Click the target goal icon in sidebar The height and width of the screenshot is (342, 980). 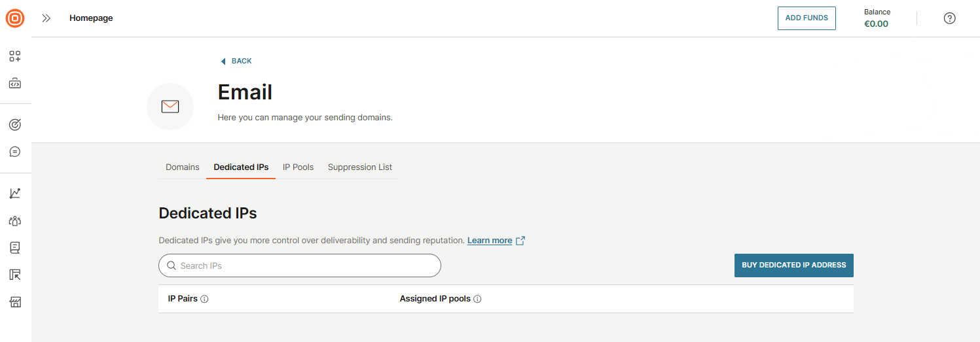coord(15,124)
